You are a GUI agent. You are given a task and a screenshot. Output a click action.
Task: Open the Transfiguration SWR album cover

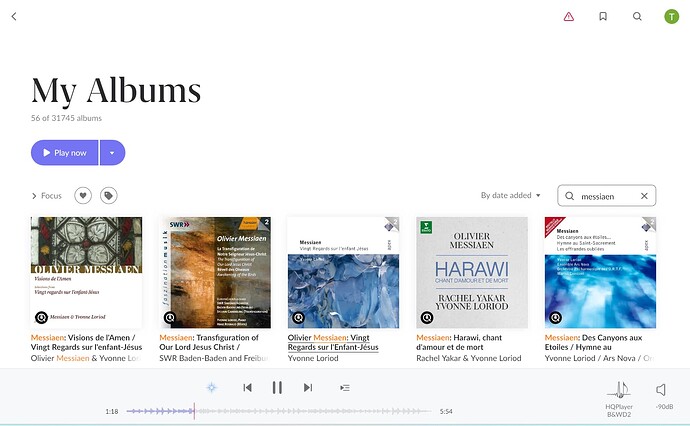point(215,272)
